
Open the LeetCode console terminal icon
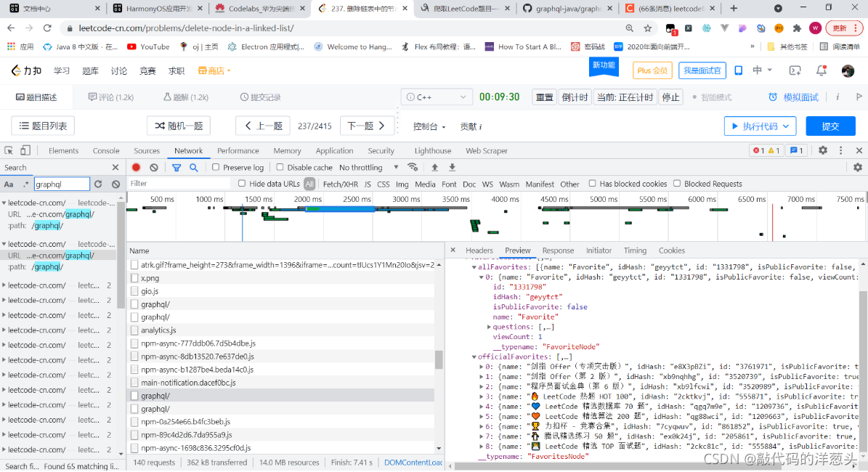click(x=795, y=70)
